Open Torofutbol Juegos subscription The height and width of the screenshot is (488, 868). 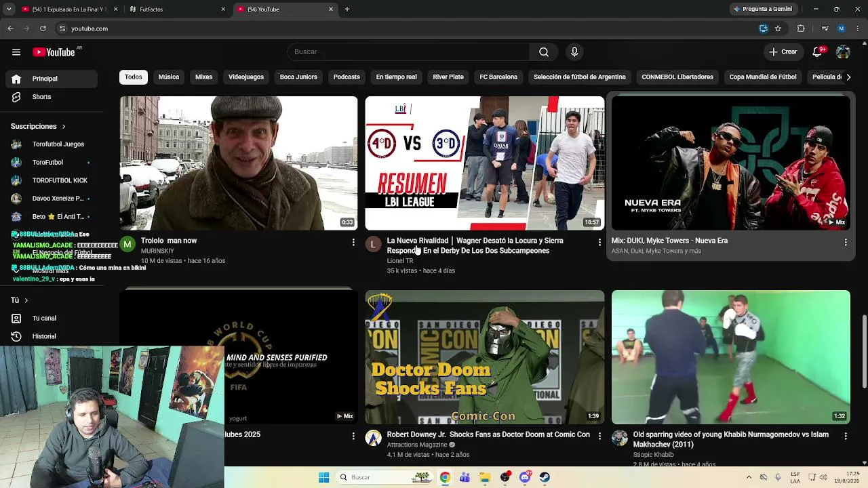click(x=52, y=144)
